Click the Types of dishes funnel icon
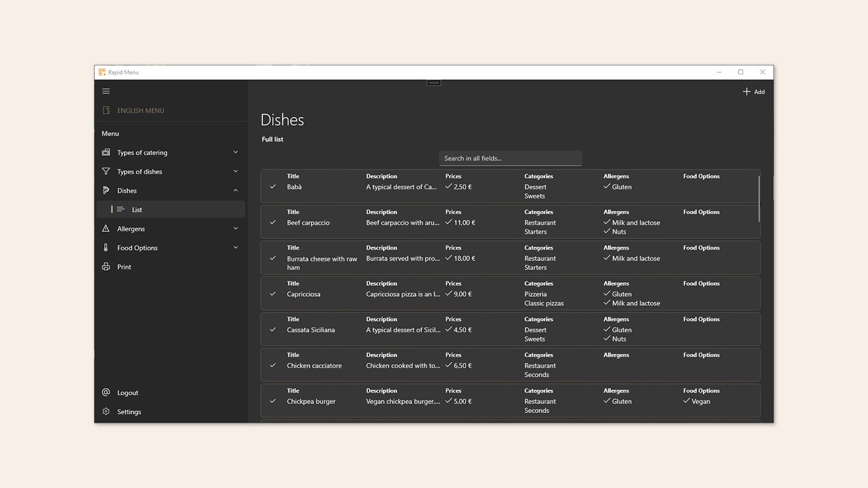Viewport: 868px width, 488px height. (x=106, y=172)
